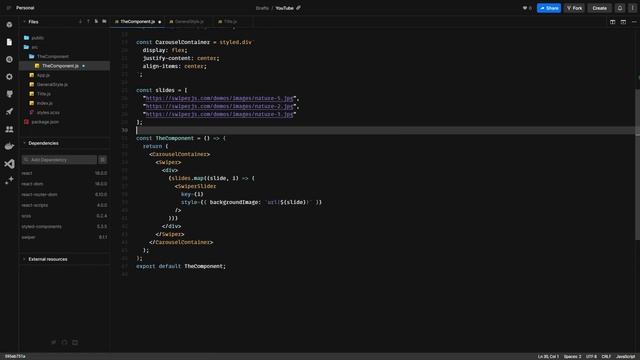Open the Settings gear in left sidebar

point(9,77)
